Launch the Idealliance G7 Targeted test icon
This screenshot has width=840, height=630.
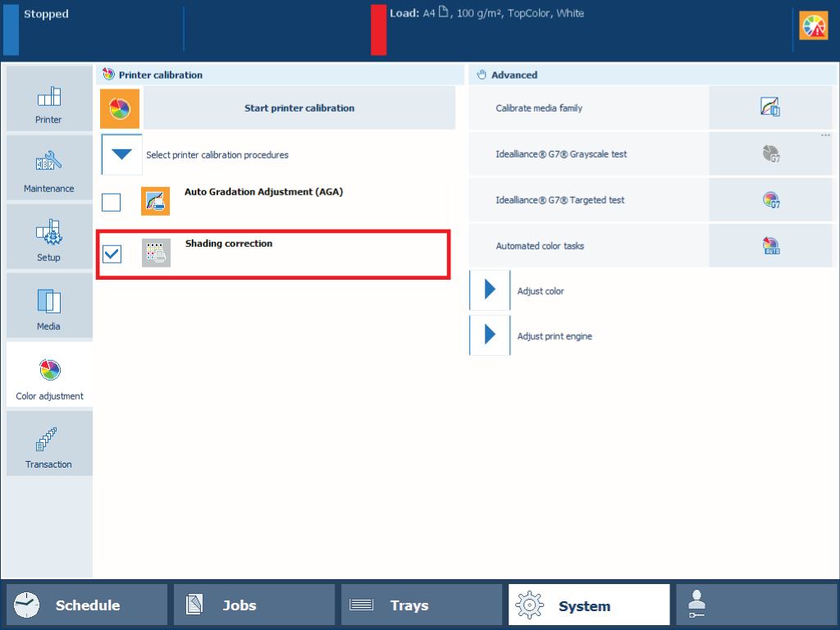pos(769,200)
